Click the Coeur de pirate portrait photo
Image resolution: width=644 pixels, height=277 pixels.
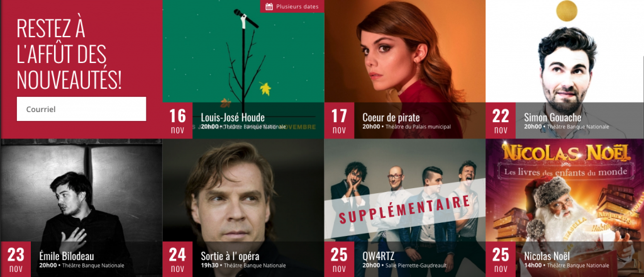pyautogui.click(x=405, y=52)
